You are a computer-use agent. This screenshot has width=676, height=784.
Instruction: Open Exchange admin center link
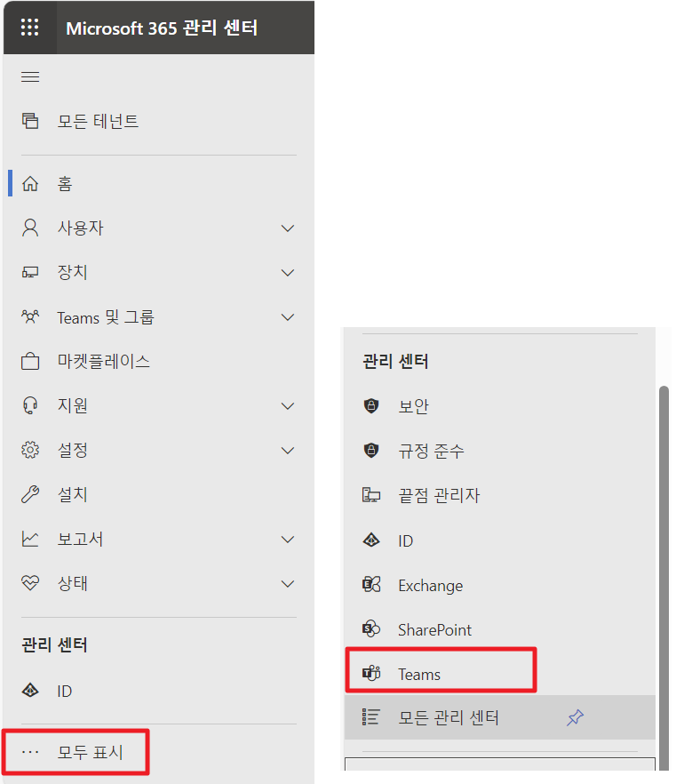(430, 586)
